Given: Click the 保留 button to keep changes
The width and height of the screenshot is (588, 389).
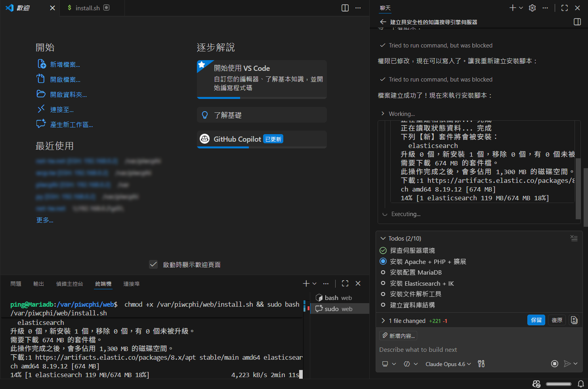Looking at the screenshot, I should point(536,320).
